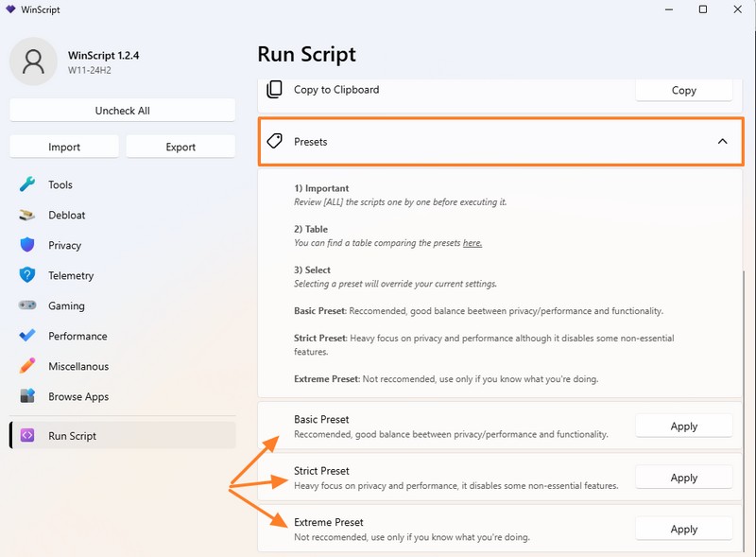Viewport: 756px width, 557px height.
Task: Click the Import button
Action: (64, 147)
